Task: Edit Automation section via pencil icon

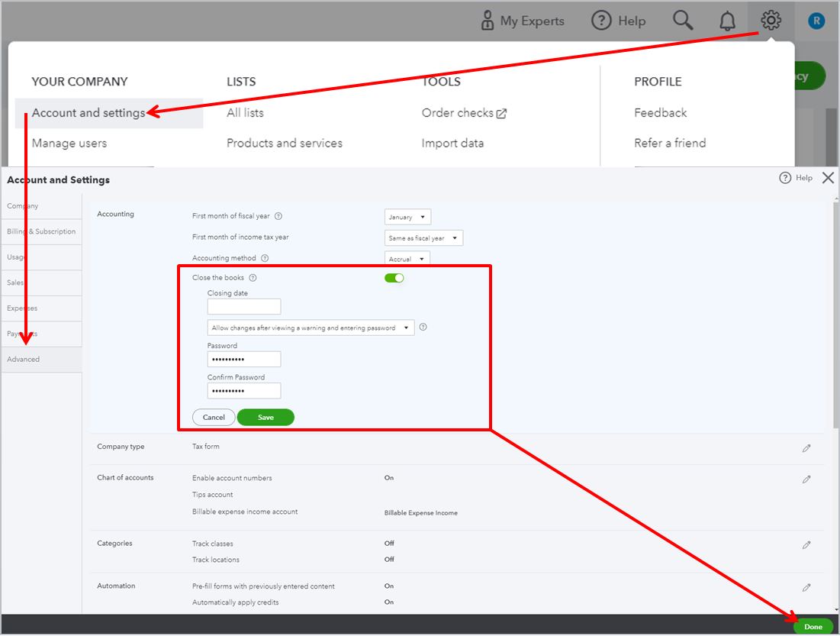Action: pyautogui.click(x=806, y=588)
